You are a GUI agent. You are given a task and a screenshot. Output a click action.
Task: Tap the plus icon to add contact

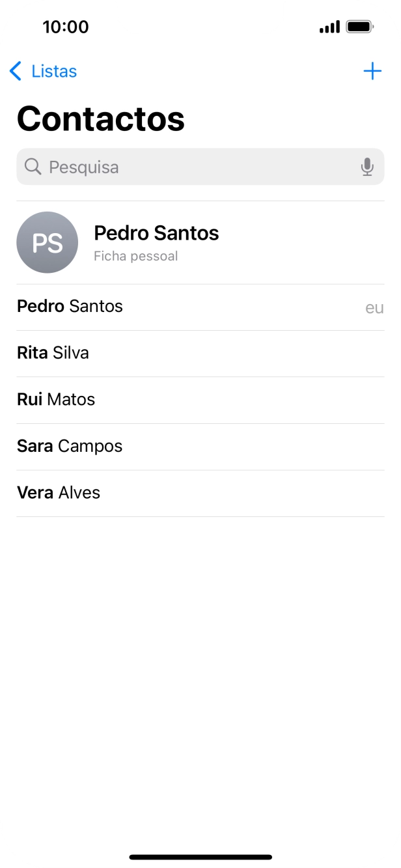click(372, 72)
